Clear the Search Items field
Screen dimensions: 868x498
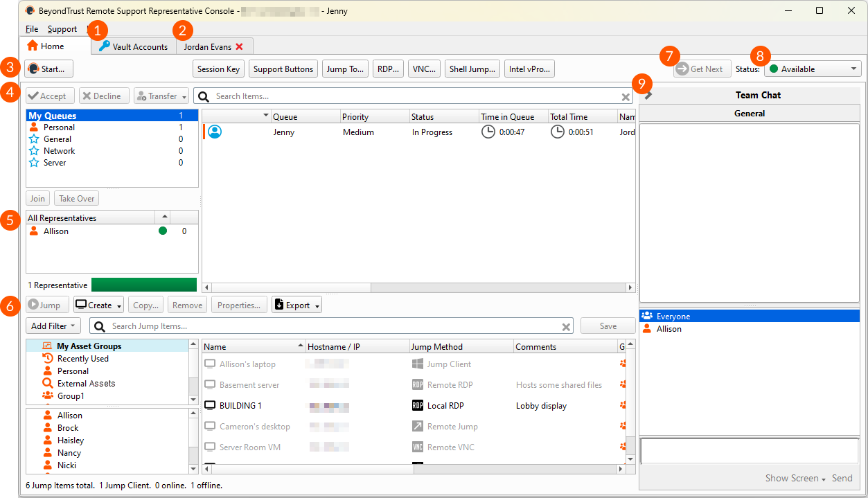(x=625, y=96)
